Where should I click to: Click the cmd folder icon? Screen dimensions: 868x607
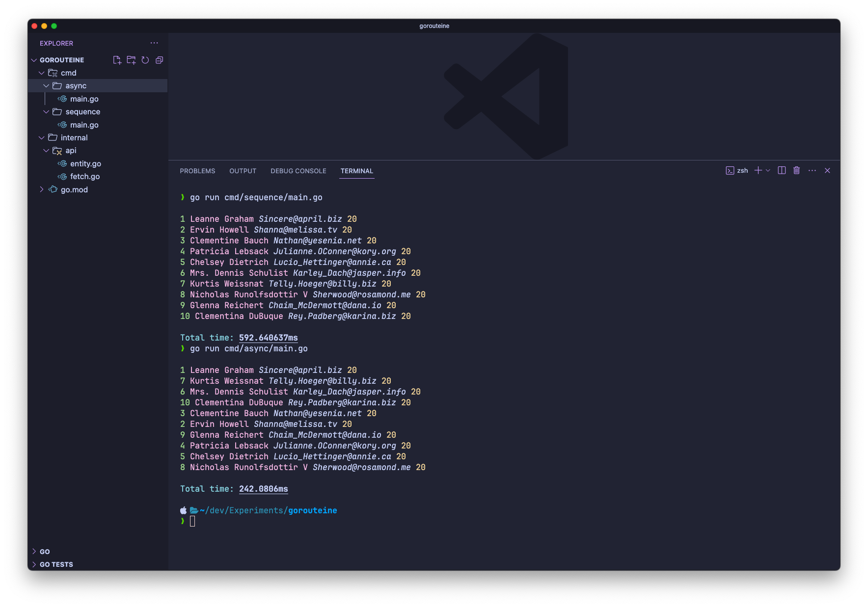[53, 73]
